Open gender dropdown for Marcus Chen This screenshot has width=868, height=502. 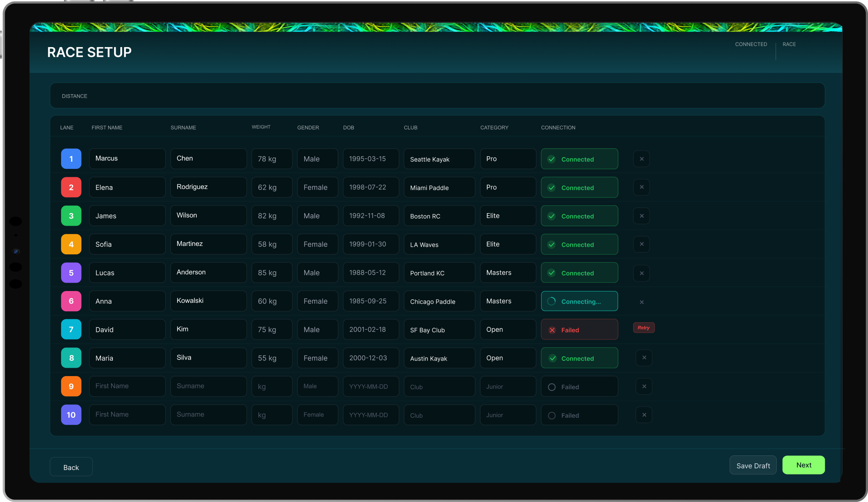tap(317, 159)
